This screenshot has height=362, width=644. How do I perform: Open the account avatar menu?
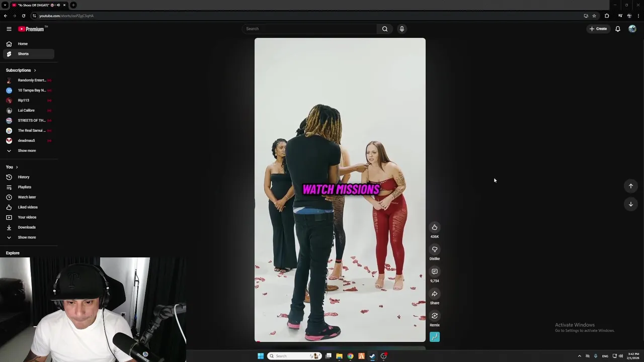coord(632,29)
